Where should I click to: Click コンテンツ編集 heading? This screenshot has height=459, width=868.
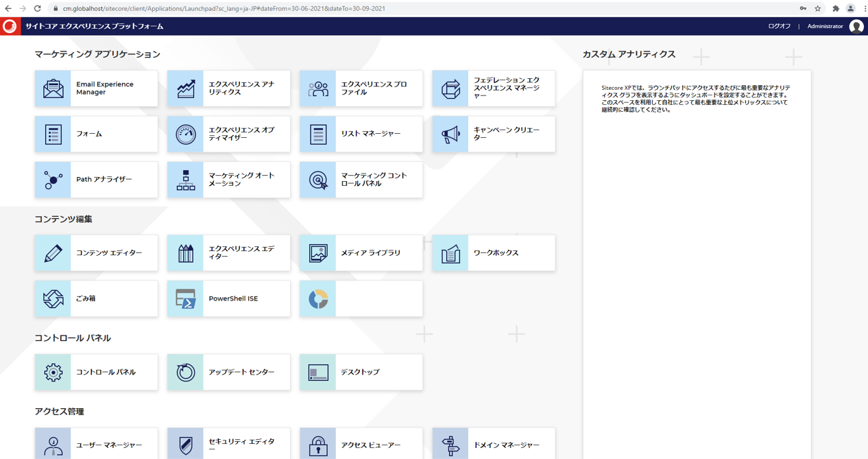63,219
